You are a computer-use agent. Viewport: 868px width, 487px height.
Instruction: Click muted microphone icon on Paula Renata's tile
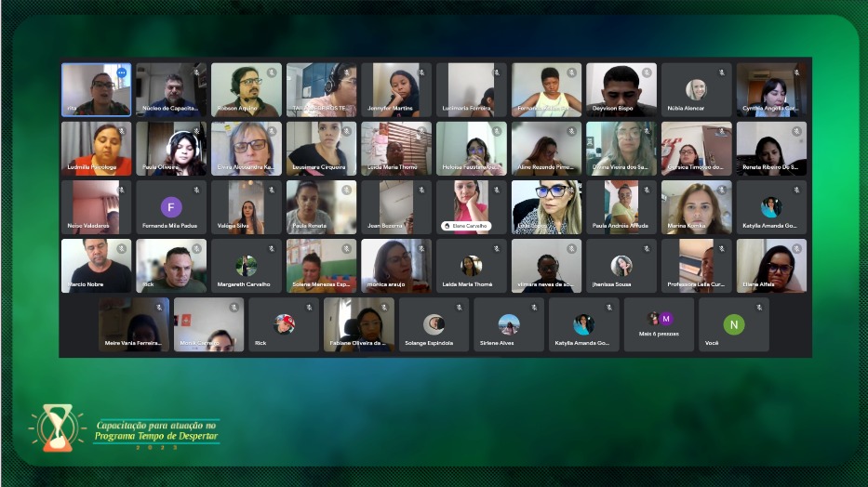(x=346, y=190)
